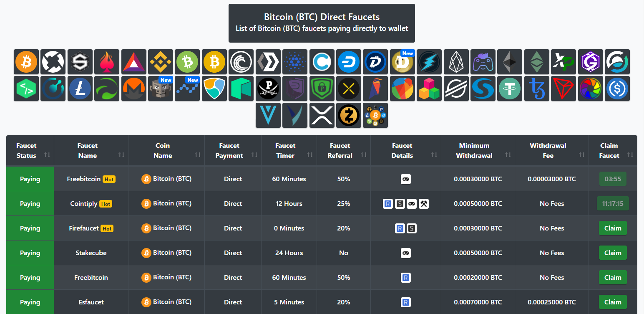This screenshot has width=644, height=314.
Task: Sort table by Coin Name column
Action: coord(166,151)
